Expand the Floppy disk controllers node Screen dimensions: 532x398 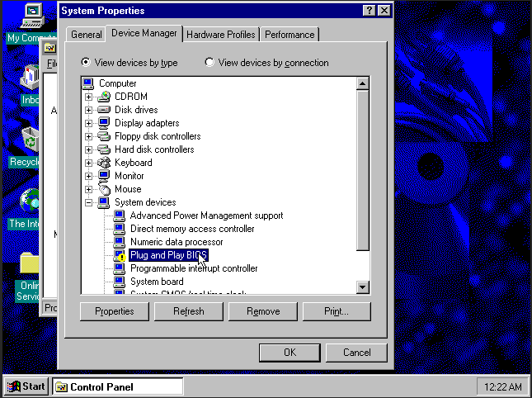89,136
